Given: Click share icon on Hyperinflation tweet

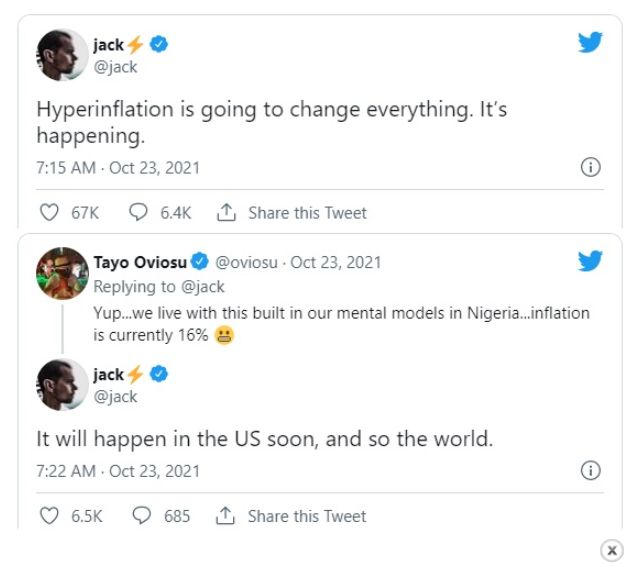Looking at the screenshot, I should coord(226,212).
